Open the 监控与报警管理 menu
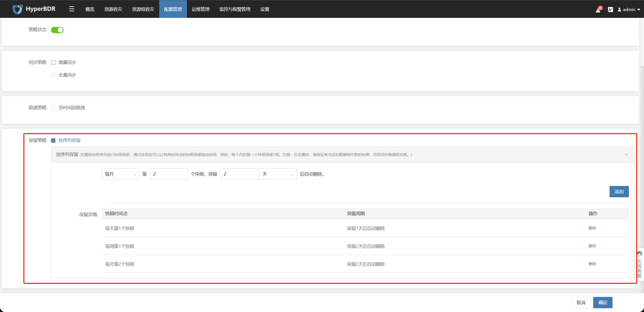 pos(235,9)
